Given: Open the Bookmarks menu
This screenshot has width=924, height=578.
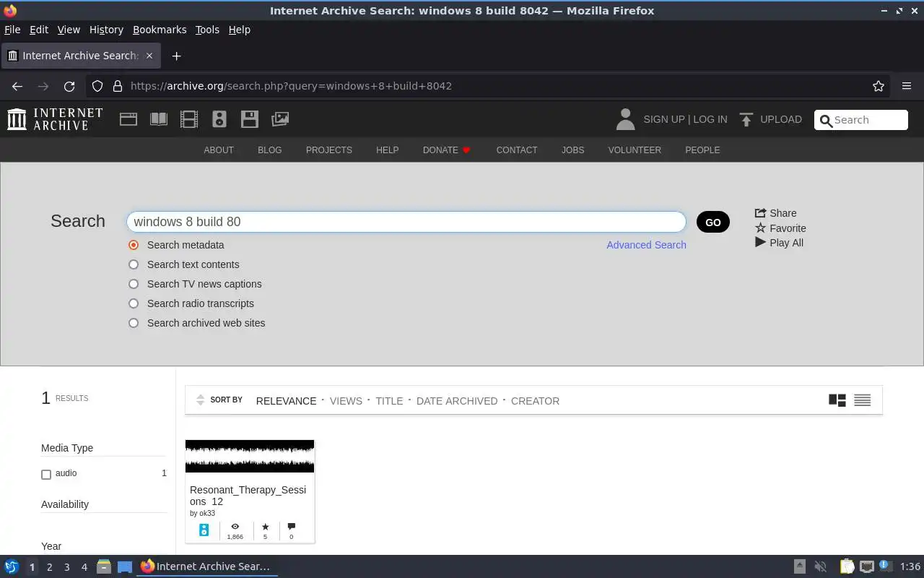Looking at the screenshot, I should pos(160,30).
